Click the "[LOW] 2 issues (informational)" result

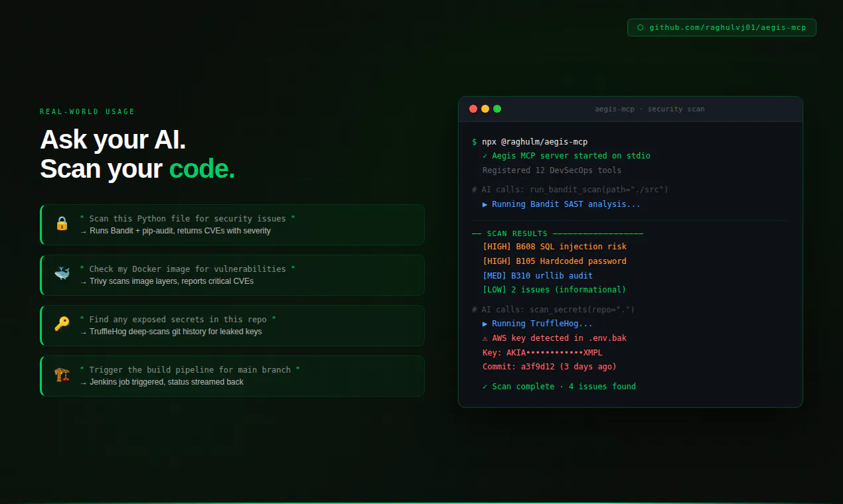click(x=554, y=290)
